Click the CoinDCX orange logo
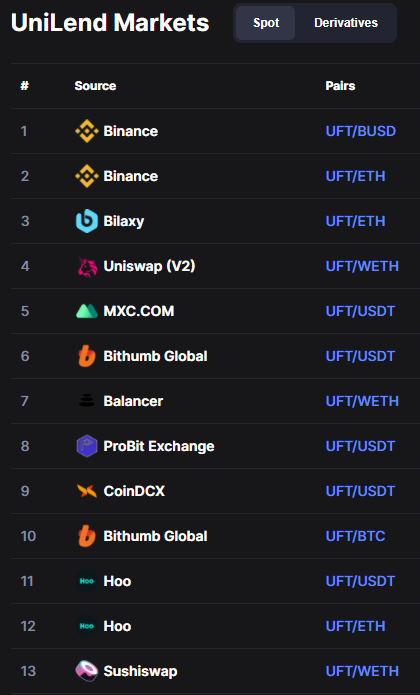 tap(86, 491)
